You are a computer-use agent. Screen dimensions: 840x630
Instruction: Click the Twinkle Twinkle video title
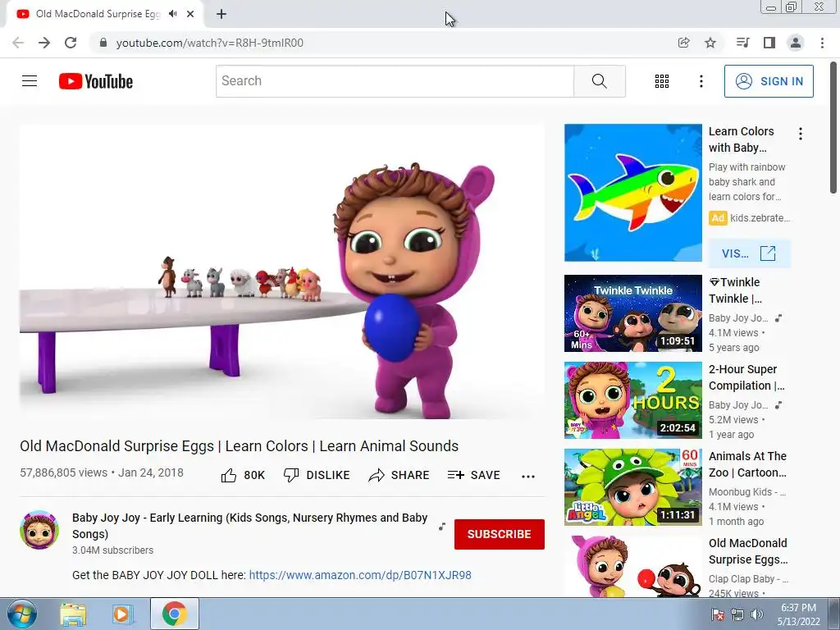point(735,290)
